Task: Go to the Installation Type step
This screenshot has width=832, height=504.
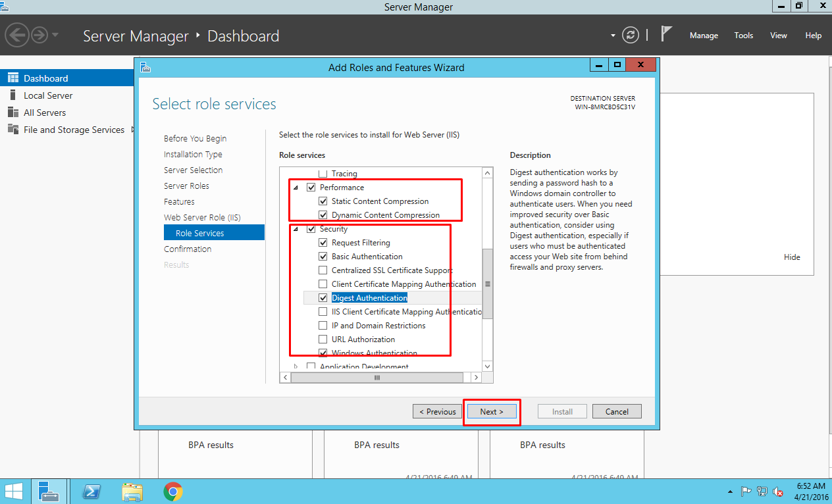Action: [193, 154]
